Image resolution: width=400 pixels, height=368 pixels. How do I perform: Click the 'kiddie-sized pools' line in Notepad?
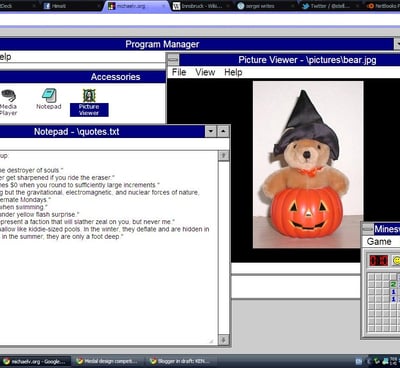pos(105,229)
